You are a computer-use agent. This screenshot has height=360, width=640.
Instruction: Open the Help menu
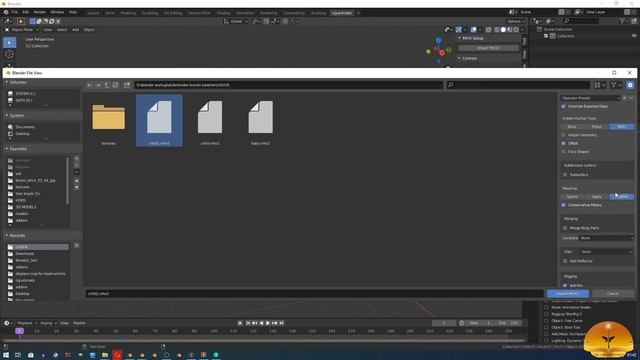[73, 12]
